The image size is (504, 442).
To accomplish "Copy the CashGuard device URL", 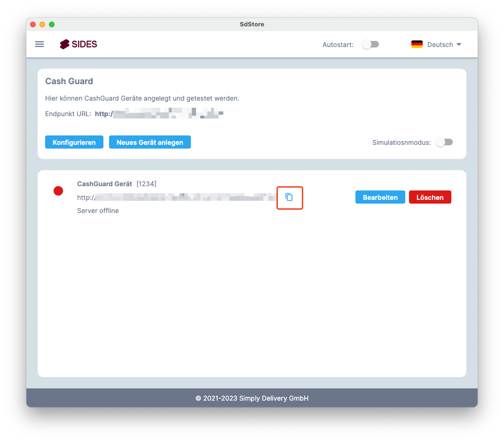I will point(289,197).
